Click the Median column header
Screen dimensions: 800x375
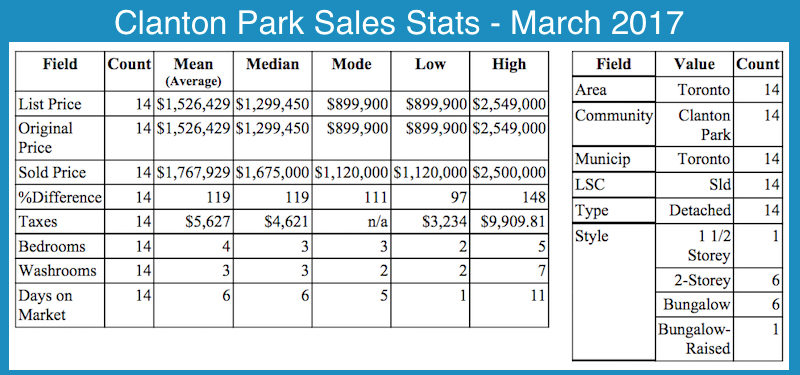(272, 65)
